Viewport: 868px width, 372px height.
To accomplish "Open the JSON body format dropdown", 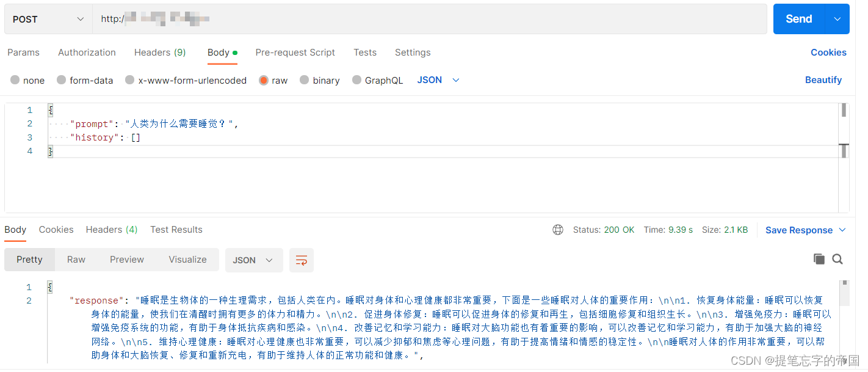I will point(438,80).
